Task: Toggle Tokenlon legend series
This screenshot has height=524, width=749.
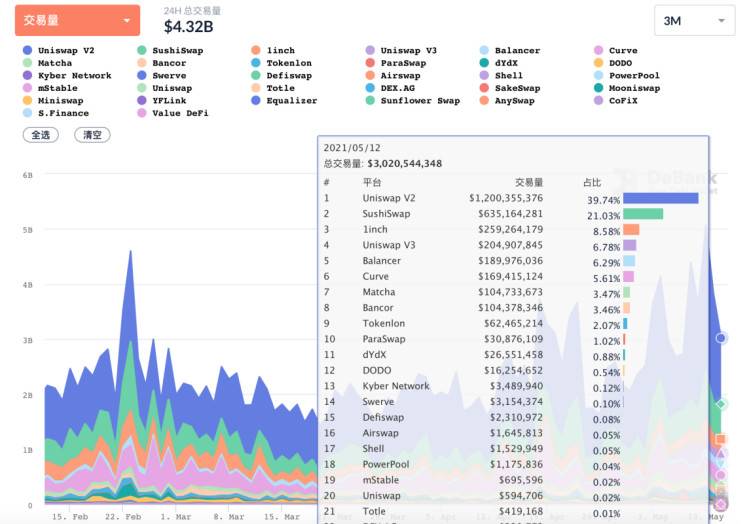Action: [x=281, y=63]
